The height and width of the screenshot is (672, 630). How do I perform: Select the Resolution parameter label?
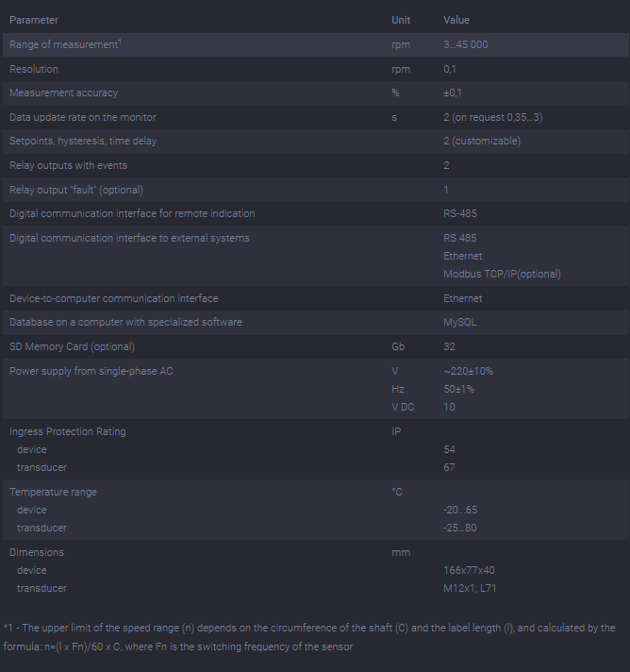click(34, 69)
